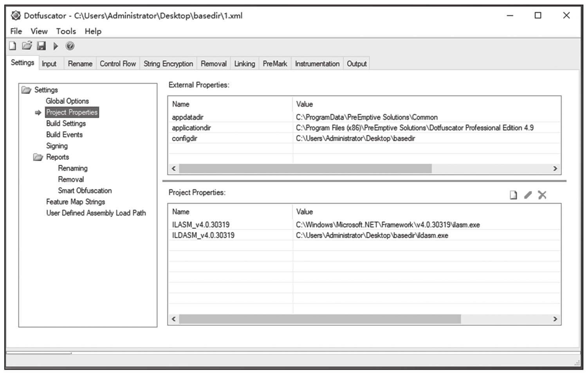Switch to the Output tab
The height and width of the screenshot is (374, 588).
(x=357, y=64)
